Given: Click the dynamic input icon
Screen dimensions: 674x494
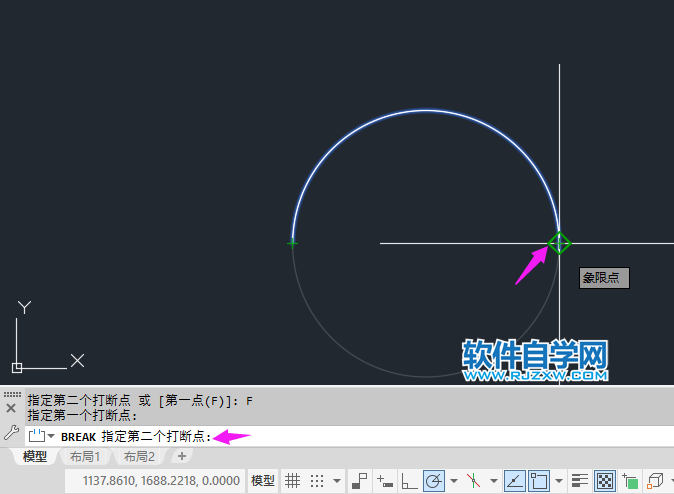Looking at the screenshot, I should [385, 481].
